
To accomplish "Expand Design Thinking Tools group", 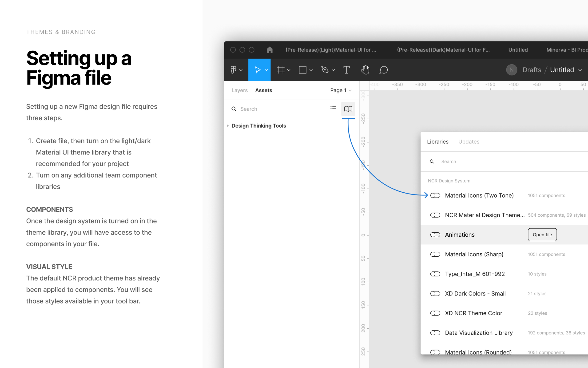I will click(x=228, y=125).
